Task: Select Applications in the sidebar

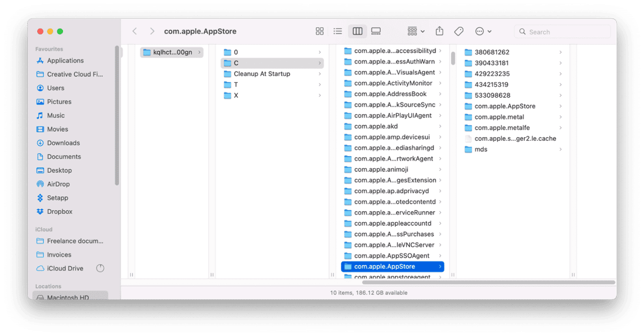Action: (65, 61)
